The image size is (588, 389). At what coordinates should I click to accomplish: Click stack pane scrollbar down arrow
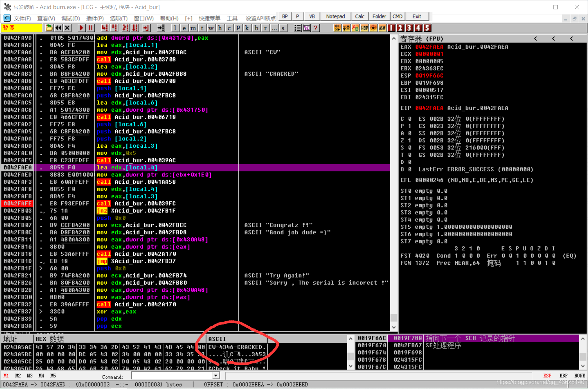583,366
